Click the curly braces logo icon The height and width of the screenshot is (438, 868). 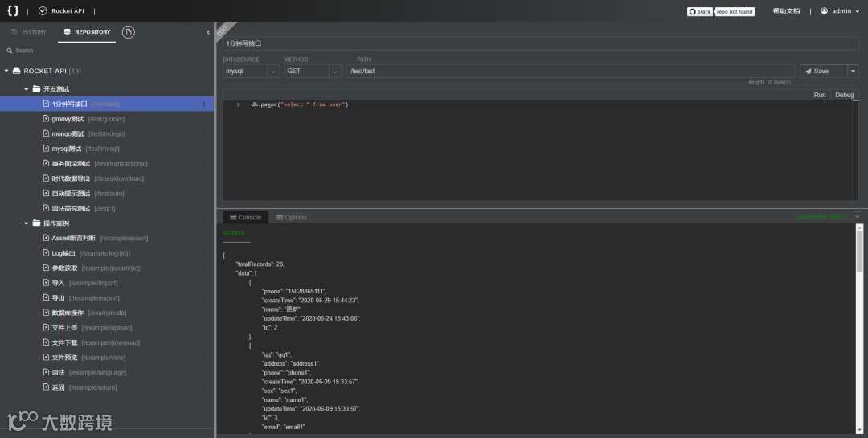click(x=13, y=10)
